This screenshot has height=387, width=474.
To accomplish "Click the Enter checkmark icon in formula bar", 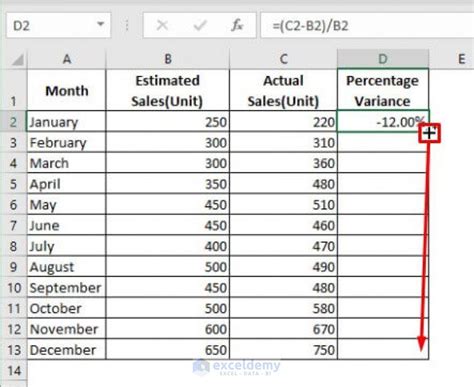I will pos(200,25).
